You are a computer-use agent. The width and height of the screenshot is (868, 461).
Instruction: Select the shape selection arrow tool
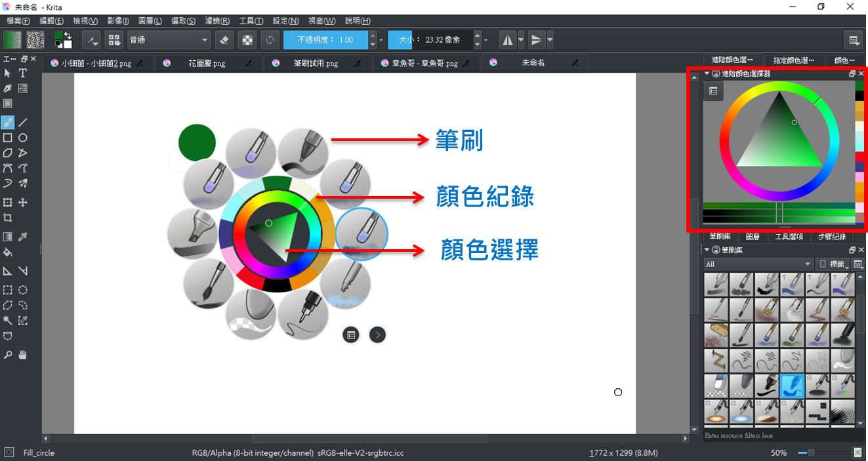(8, 73)
